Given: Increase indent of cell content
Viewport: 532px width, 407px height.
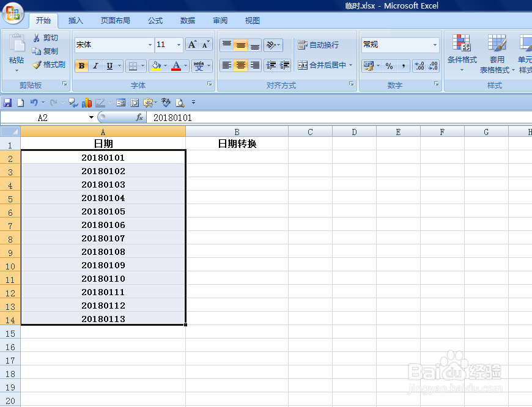Looking at the screenshot, I should [x=284, y=65].
